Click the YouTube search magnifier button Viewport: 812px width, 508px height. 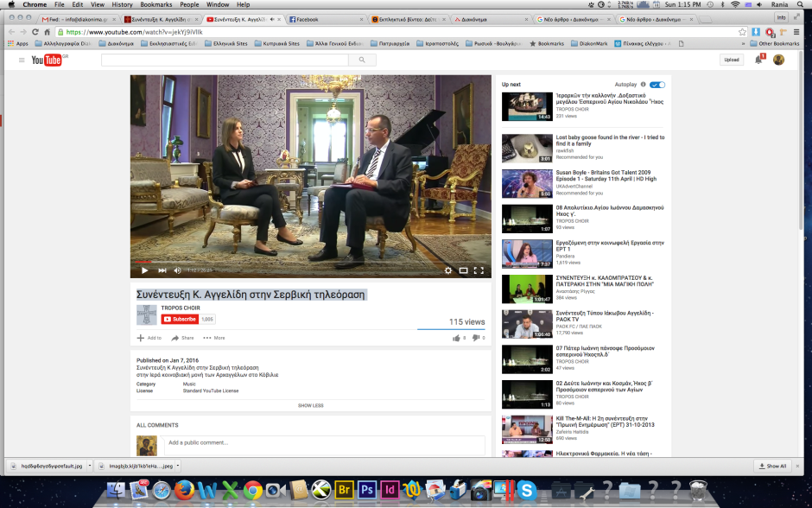pyautogui.click(x=362, y=60)
